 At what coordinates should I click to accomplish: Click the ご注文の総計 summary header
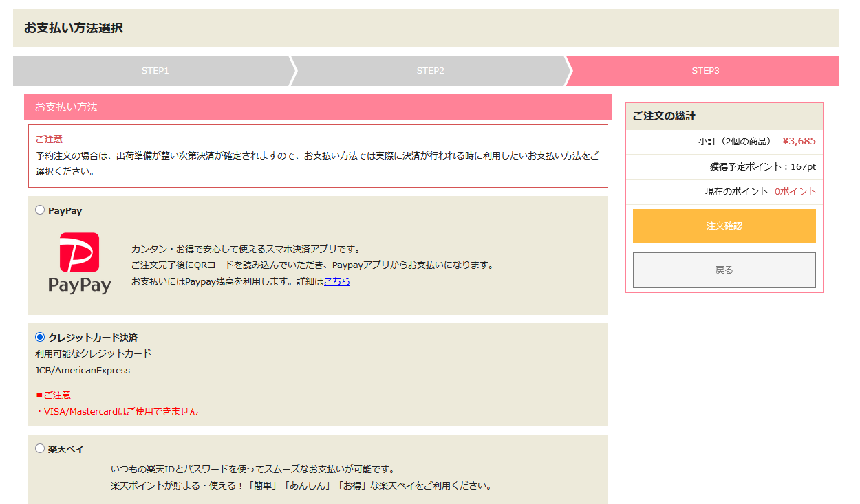[724, 116]
